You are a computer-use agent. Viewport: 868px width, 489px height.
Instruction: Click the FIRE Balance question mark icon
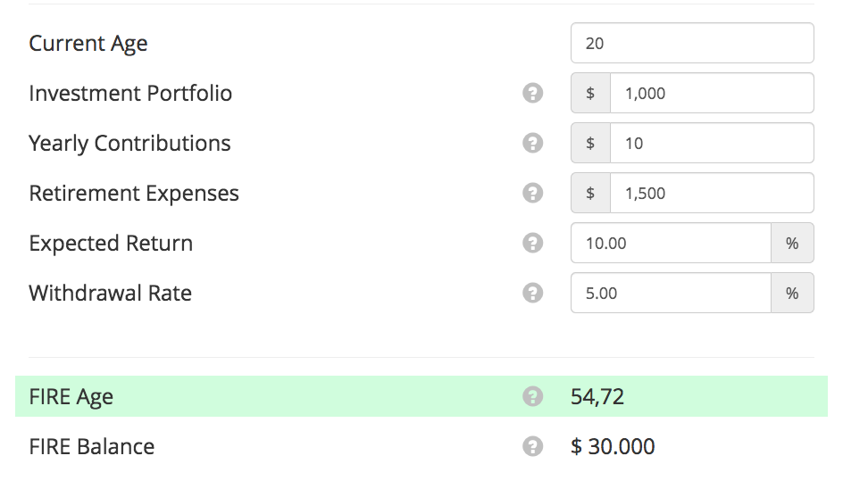coord(533,446)
